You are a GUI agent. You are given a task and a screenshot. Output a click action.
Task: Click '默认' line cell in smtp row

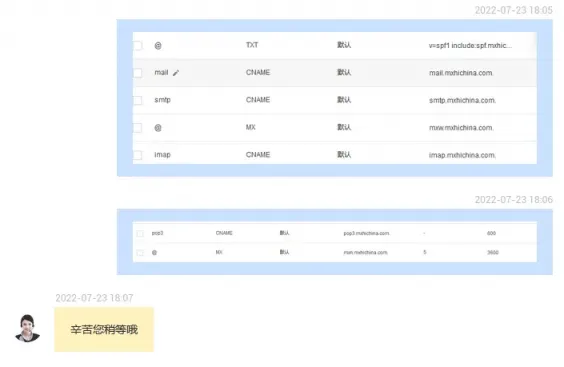(x=344, y=100)
